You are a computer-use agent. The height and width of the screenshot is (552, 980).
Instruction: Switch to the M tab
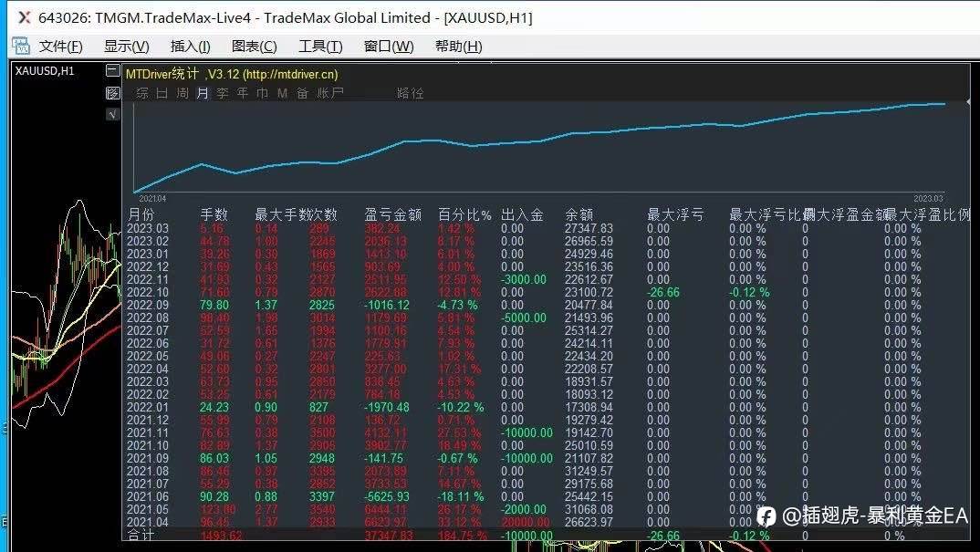[283, 93]
